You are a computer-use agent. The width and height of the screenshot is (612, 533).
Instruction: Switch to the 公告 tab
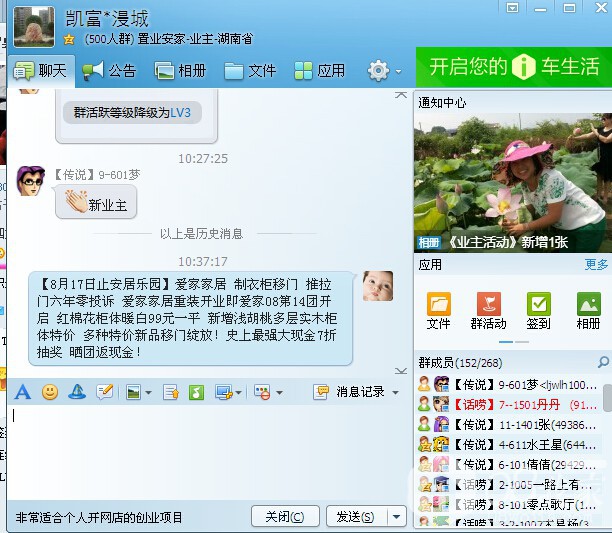click(x=109, y=71)
